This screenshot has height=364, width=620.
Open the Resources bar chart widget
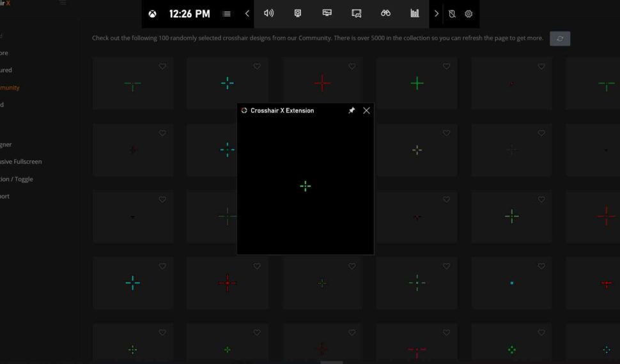(x=415, y=13)
